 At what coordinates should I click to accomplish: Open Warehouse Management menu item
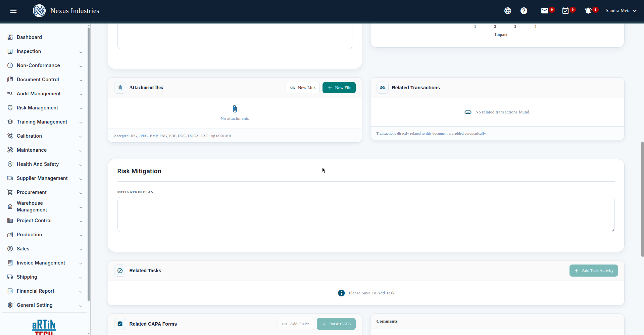point(45,206)
